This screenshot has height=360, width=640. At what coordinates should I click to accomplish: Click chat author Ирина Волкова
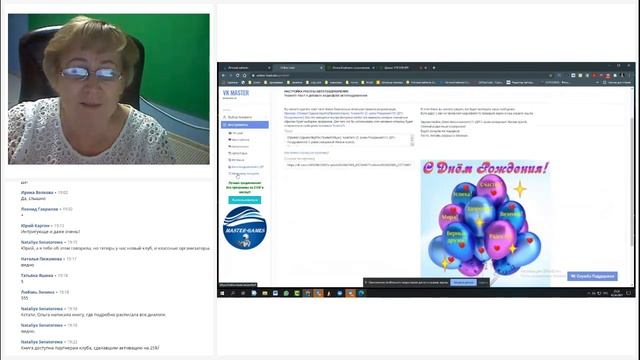tap(37, 192)
